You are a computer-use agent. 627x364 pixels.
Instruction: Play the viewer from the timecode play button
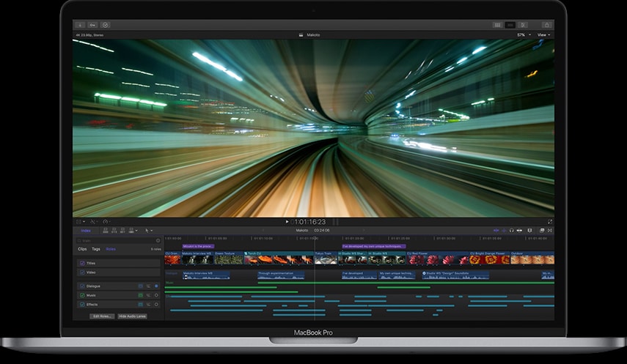pyautogui.click(x=287, y=221)
